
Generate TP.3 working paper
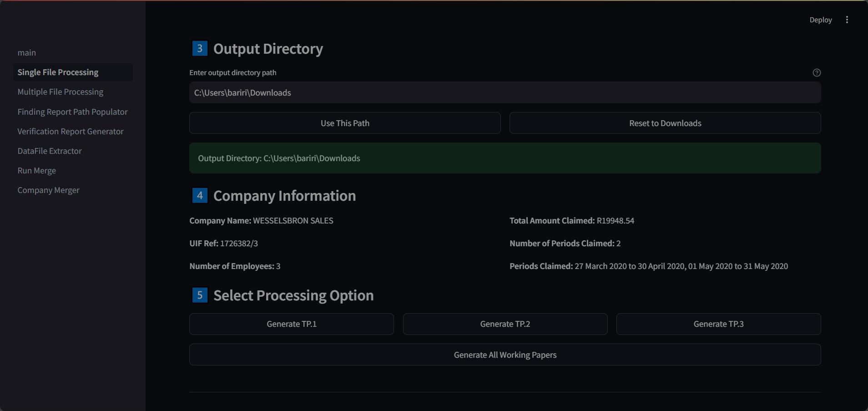click(x=718, y=324)
